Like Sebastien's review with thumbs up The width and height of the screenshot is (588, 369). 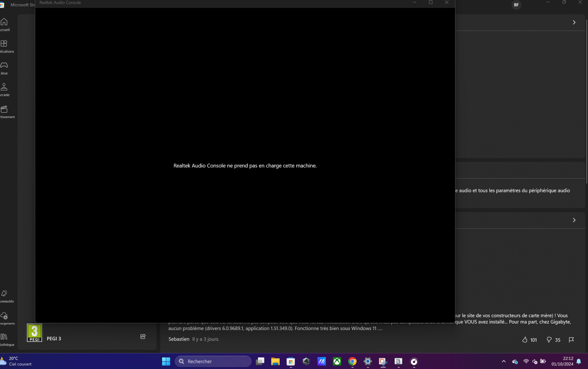pyautogui.click(x=525, y=340)
